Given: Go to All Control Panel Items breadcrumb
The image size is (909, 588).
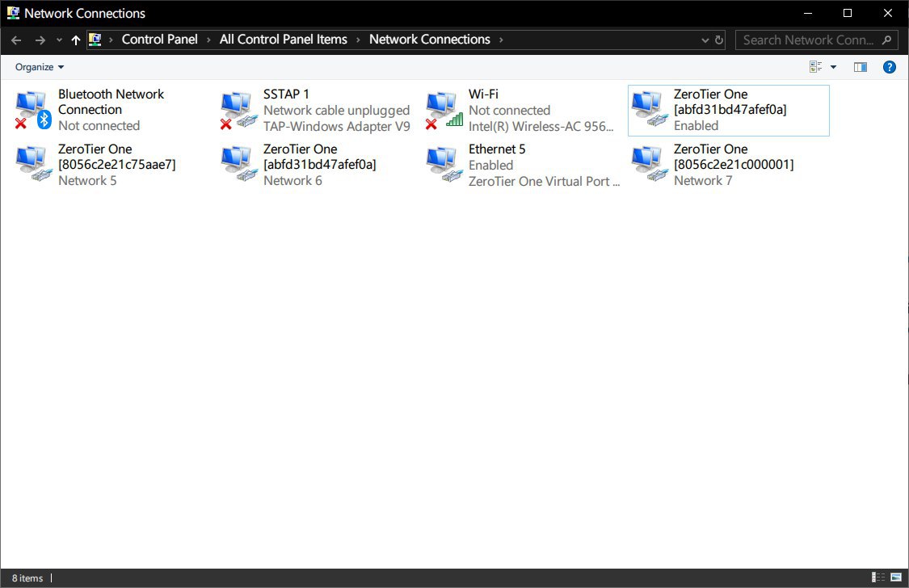Looking at the screenshot, I should [x=283, y=40].
